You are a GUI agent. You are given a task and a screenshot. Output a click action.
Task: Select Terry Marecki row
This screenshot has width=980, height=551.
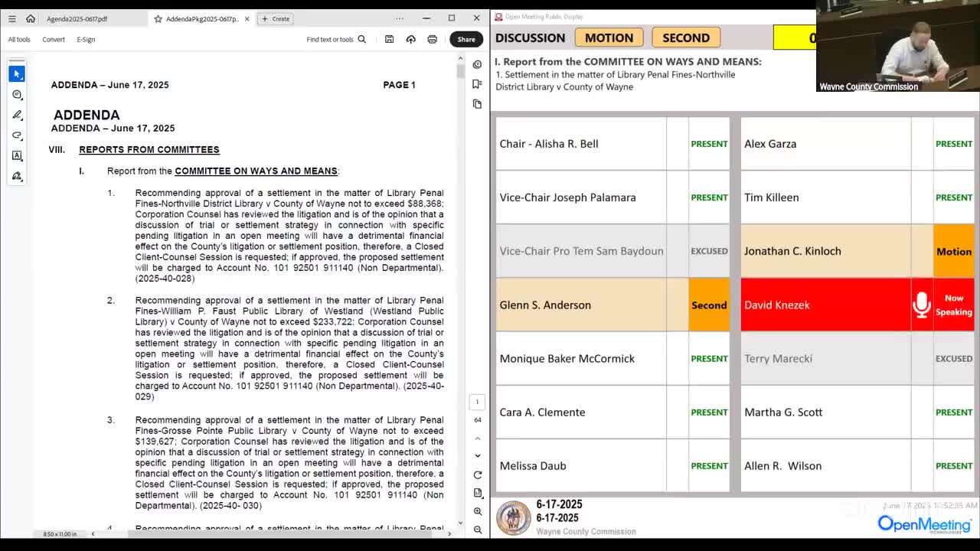point(857,358)
